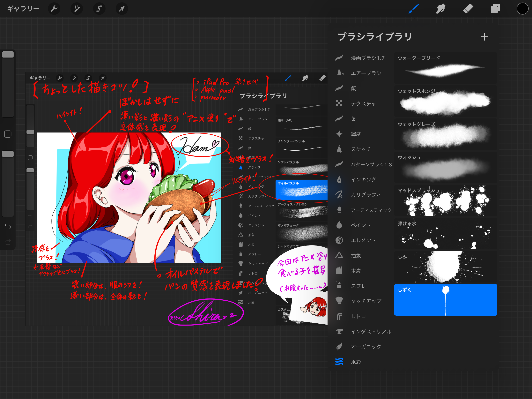Viewport: 532px width, 399px height.
Task: Open the 漫画ブラシ1.7 brush set
Action: [x=363, y=58]
